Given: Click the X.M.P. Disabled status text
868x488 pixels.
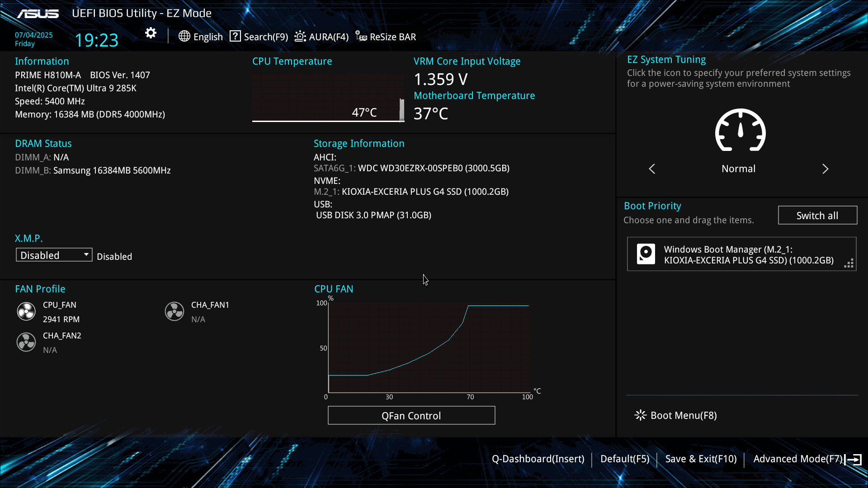Looking at the screenshot, I should (114, 256).
